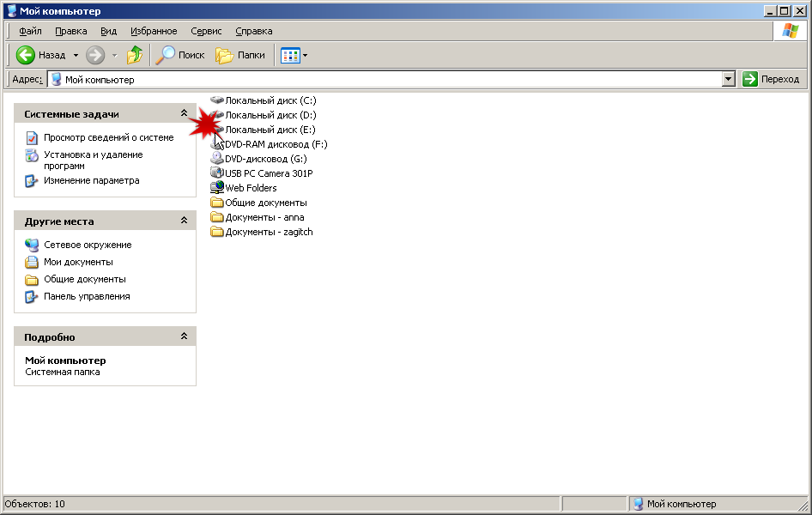Image resolution: width=812 pixels, height=515 pixels.
Task: Select Локальный диск (C:) label
Action: [270, 100]
